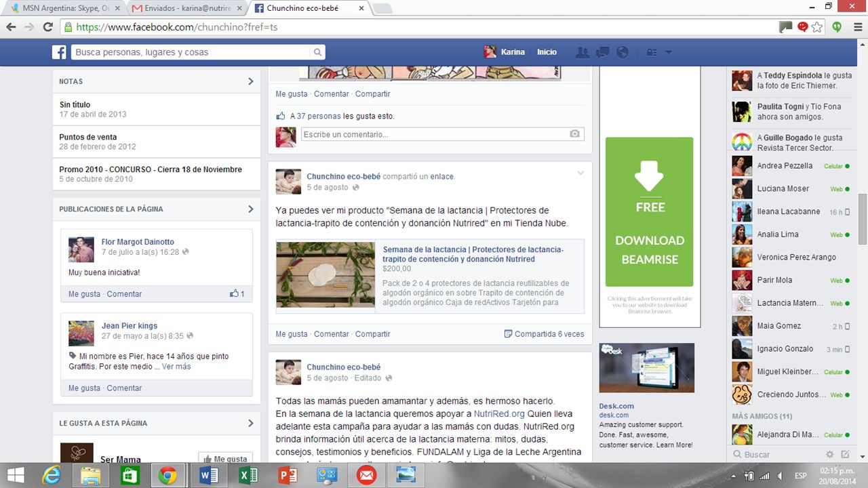Viewport: 868px width, 488px height.
Task: Open Karina profile link in header
Action: click(505, 52)
